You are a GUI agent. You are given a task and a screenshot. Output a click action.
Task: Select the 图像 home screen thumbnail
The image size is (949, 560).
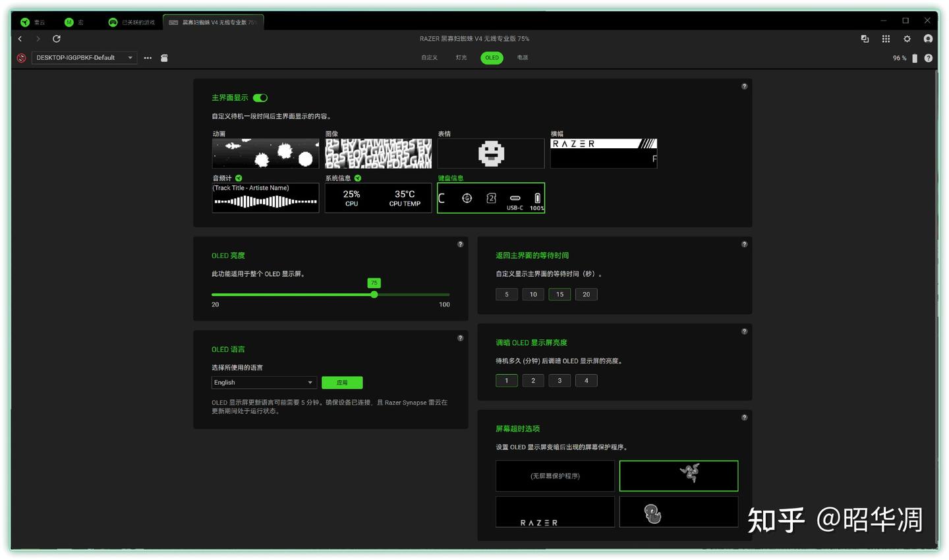(378, 154)
